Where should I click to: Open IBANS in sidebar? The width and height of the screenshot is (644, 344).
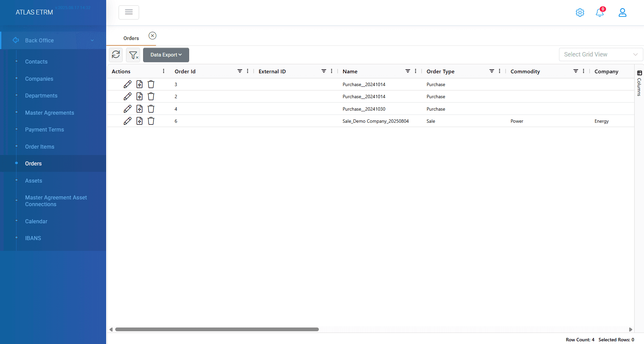(33, 238)
